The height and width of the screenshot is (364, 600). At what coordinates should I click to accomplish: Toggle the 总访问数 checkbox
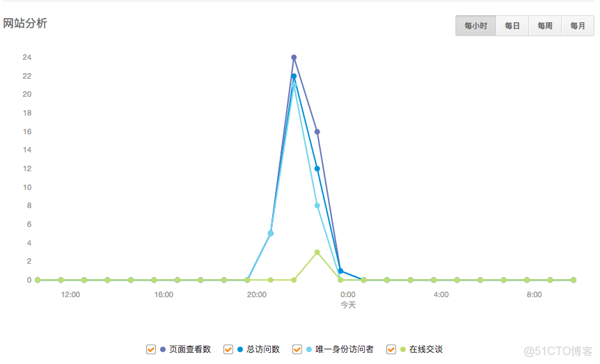click(228, 349)
